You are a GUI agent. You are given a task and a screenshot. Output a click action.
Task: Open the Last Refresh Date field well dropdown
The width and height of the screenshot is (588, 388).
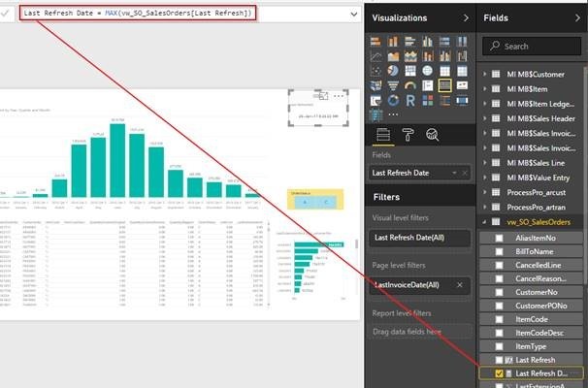[x=454, y=173]
